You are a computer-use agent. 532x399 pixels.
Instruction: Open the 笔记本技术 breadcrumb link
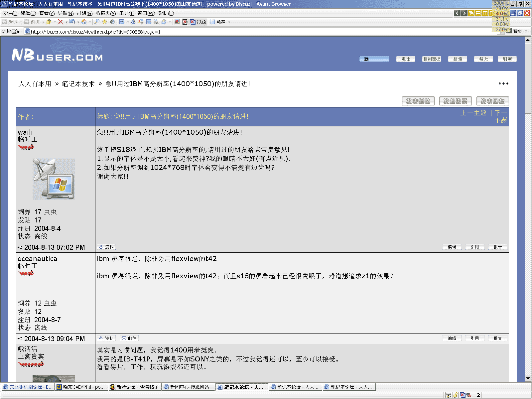point(78,84)
